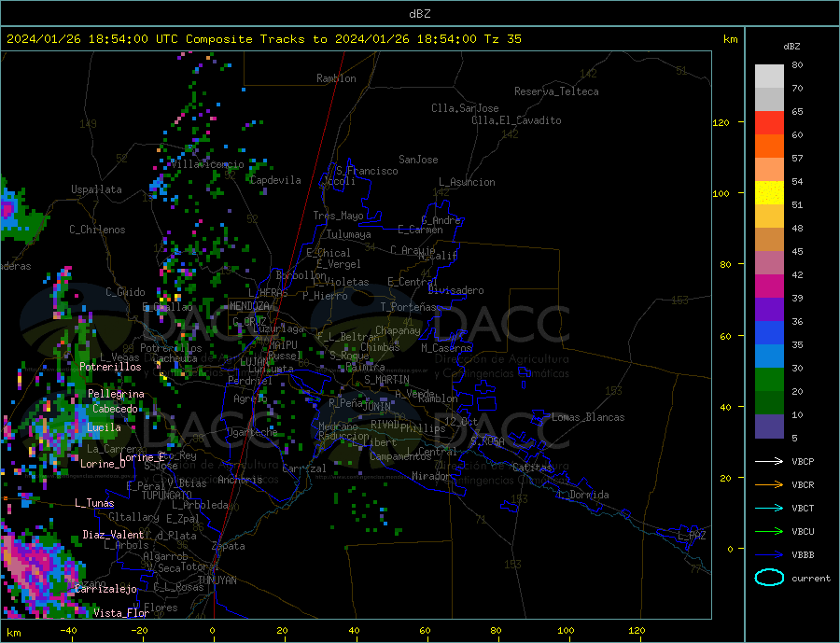
Task: Click the 'Clla.El_Cavadito' map label
Action: pos(516,120)
